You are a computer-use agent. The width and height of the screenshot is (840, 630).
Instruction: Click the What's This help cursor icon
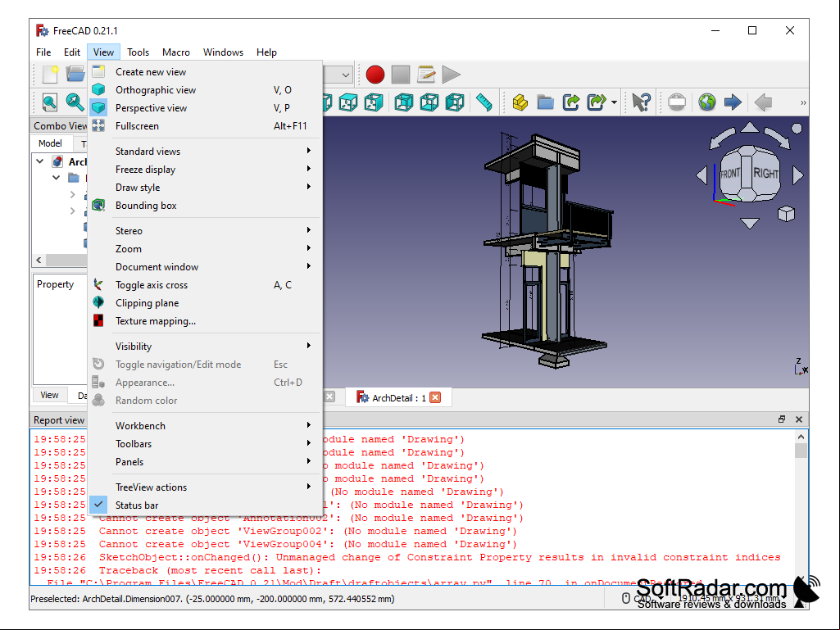(x=641, y=102)
